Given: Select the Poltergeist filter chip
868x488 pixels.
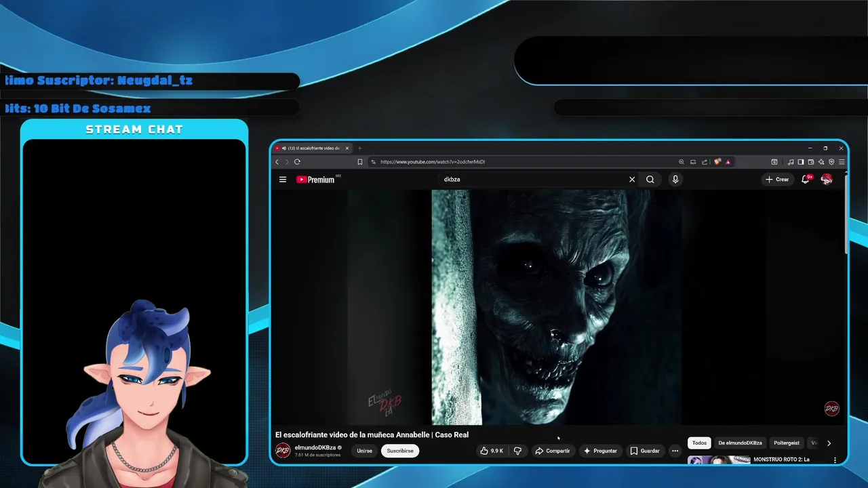Looking at the screenshot, I should coord(787,443).
